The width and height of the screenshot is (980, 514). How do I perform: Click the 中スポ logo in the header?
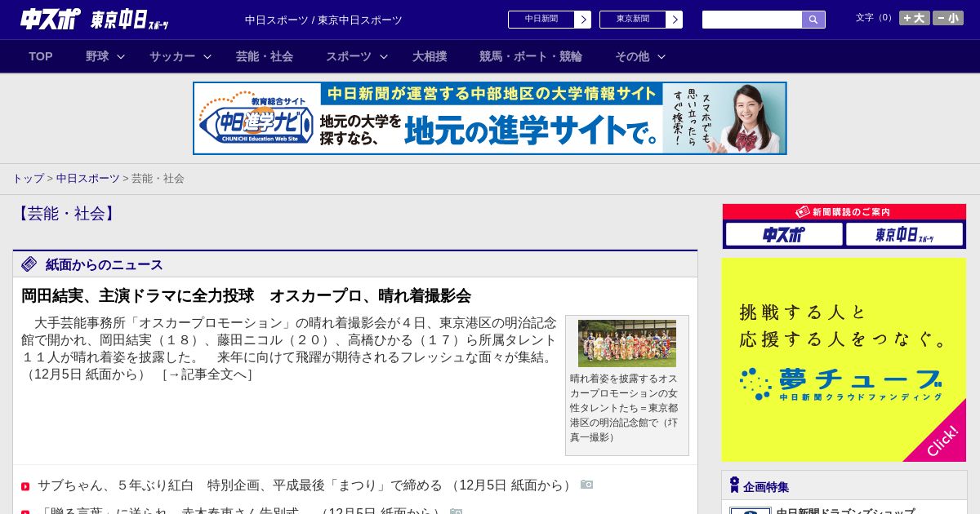click(51, 19)
